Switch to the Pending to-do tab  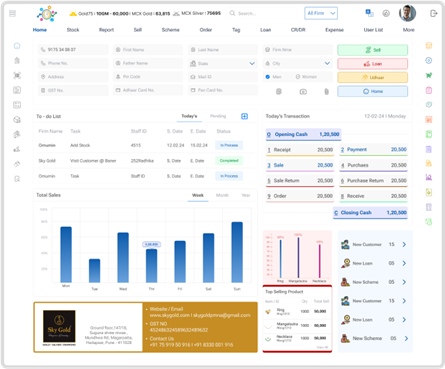[x=218, y=116]
